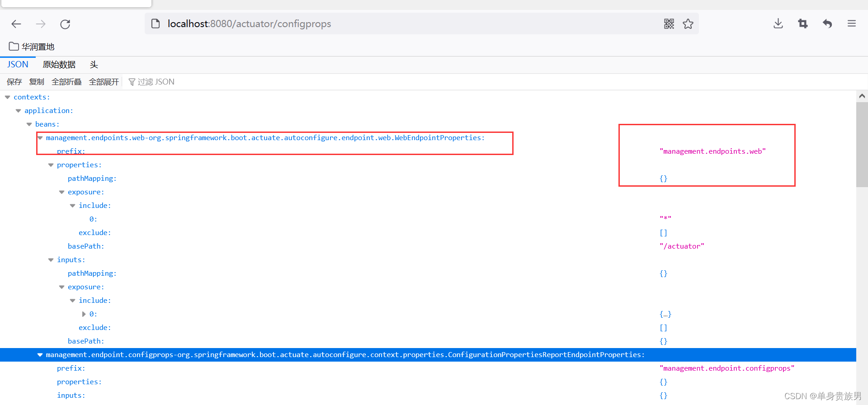Click the vertical scrollbar thumb

862,145
